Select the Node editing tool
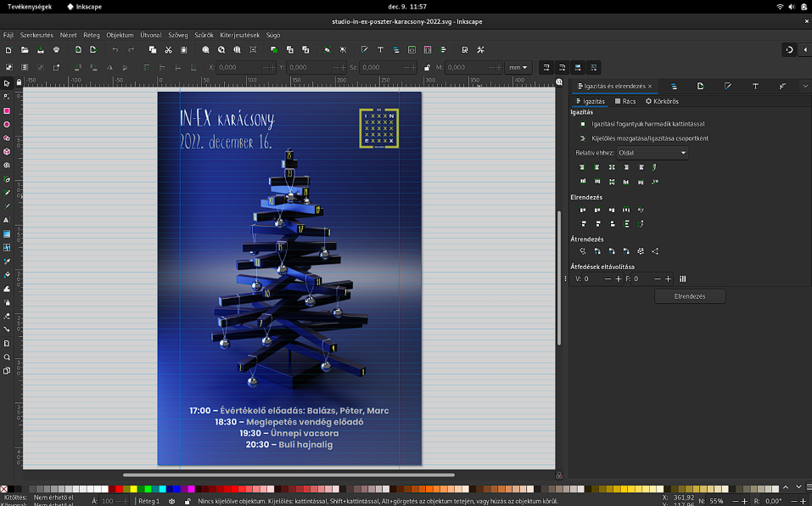This screenshot has height=506, width=812. click(6, 97)
